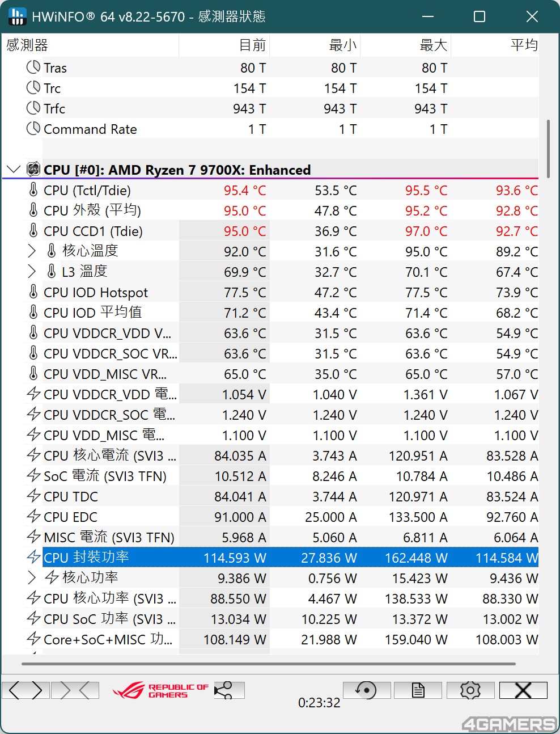The width and height of the screenshot is (560, 734).
Task: Click the vertical scrollbar thumb
Action: (x=548, y=149)
